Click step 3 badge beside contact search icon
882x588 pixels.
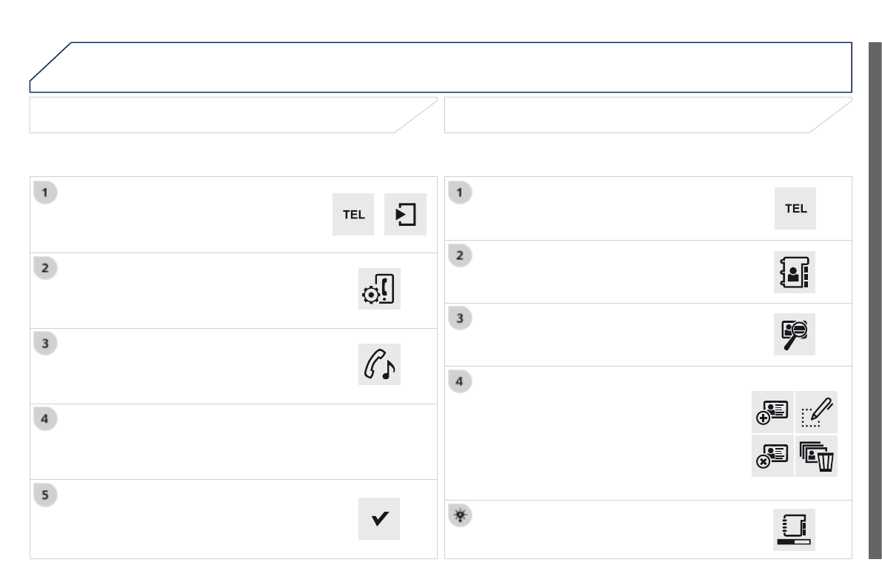(x=460, y=318)
